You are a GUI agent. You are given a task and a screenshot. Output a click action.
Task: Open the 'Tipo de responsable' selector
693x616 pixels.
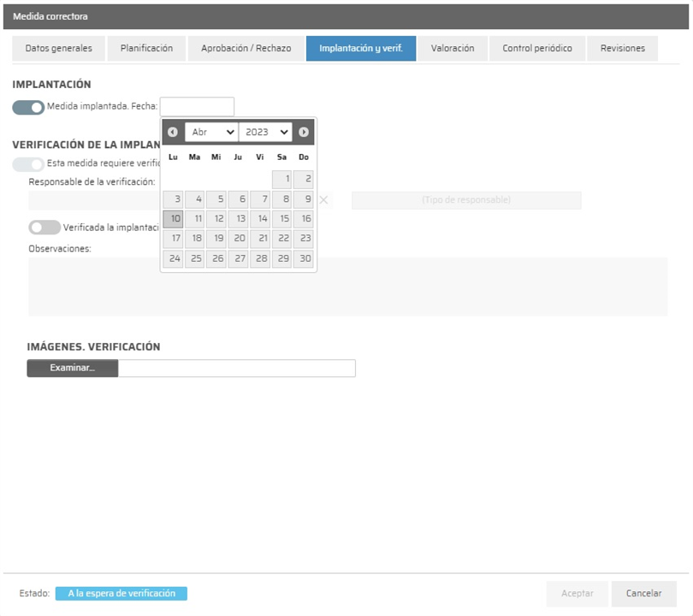466,200
